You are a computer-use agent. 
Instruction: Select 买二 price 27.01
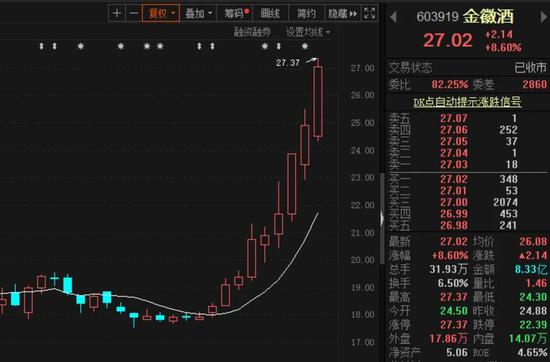point(454,190)
